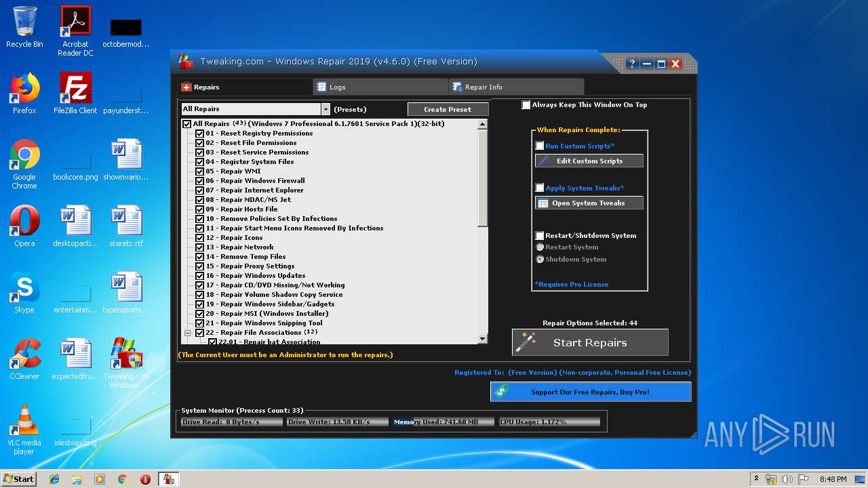Launch FileZilla Client shortcut
Image resolution: width=868 pixels, height=488 pixels.
[x=75, y=94]
